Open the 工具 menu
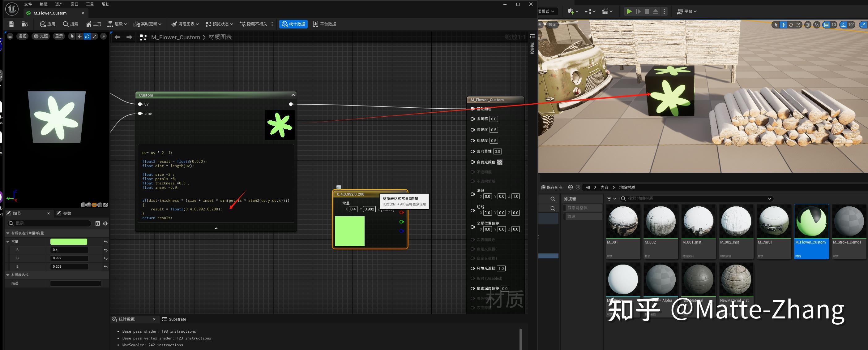868x350 pixels. coord(89,4)
